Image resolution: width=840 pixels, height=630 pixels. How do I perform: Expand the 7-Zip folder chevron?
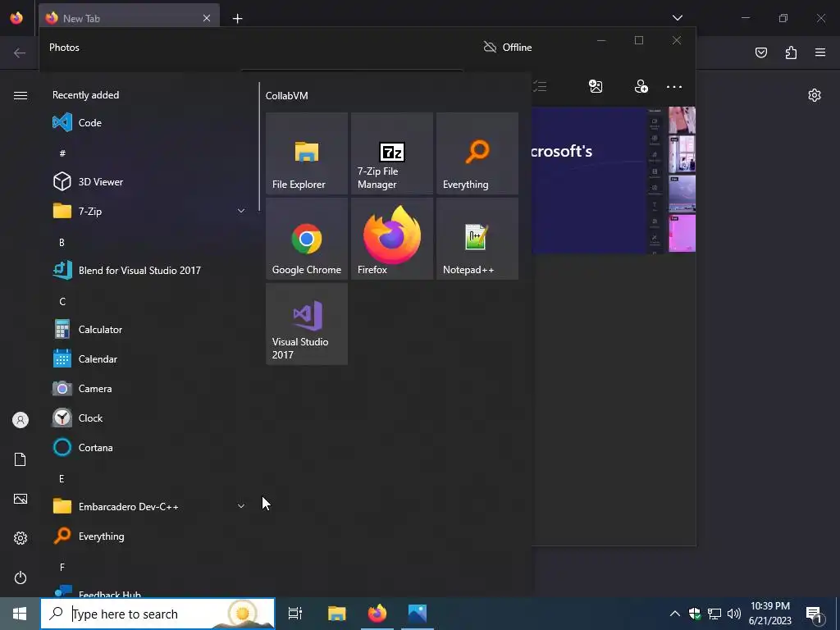241,211
